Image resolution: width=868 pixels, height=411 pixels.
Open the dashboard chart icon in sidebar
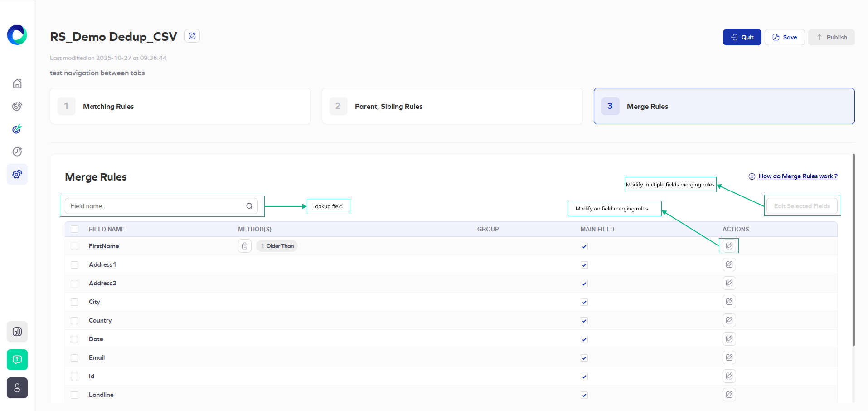(17, 332)
